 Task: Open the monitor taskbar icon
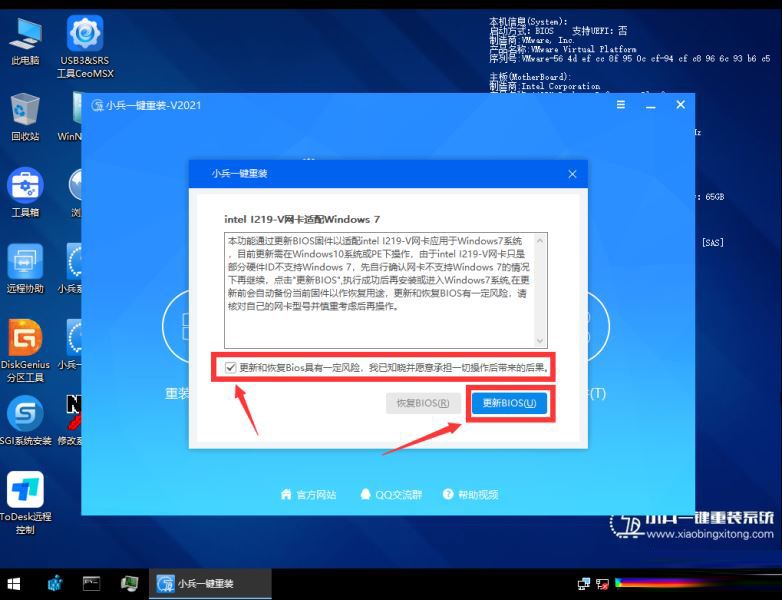coord(129,584)
